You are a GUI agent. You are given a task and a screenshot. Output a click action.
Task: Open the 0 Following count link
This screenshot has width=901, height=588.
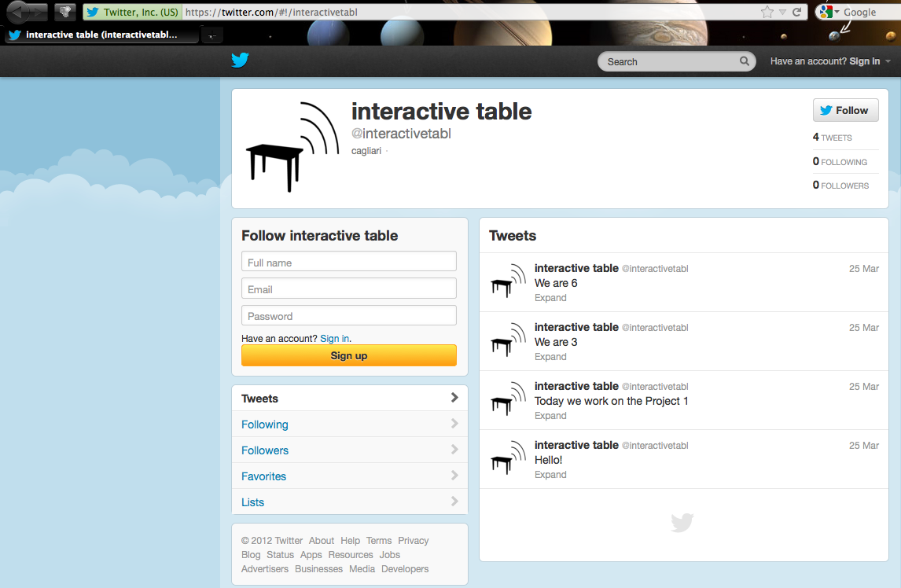(x=840, y=161)
